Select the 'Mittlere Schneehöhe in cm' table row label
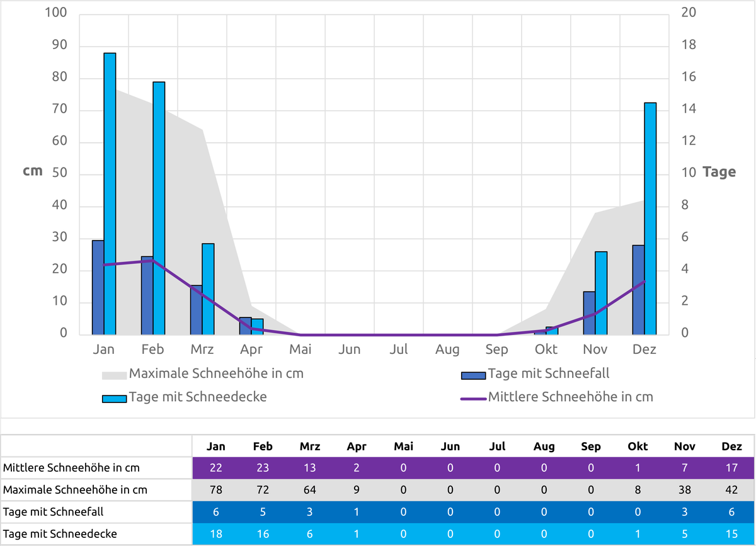The image size is (756, 546). [x=72, y=468]
